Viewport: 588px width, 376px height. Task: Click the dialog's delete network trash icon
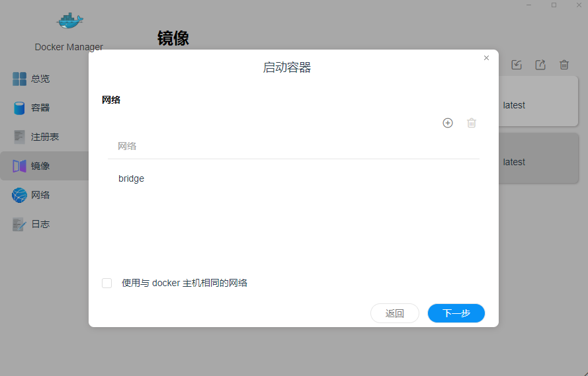pos(472,123)
